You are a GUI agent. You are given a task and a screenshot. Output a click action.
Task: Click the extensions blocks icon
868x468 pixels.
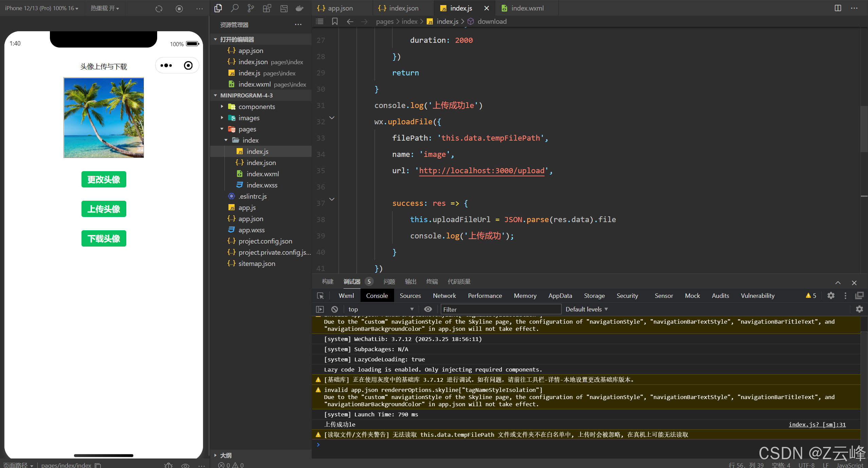coord(267,8)
